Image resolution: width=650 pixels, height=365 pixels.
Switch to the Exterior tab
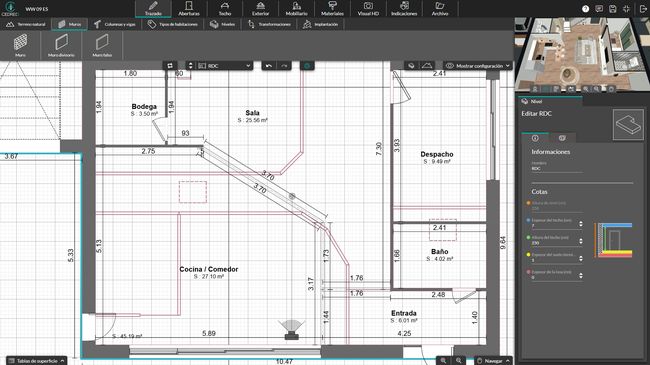click(x=260, y=9)
